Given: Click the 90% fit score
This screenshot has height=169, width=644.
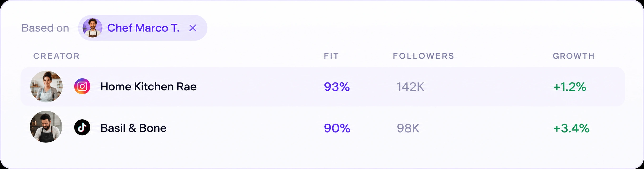Looking at the screenshot, I should (337, 128).
